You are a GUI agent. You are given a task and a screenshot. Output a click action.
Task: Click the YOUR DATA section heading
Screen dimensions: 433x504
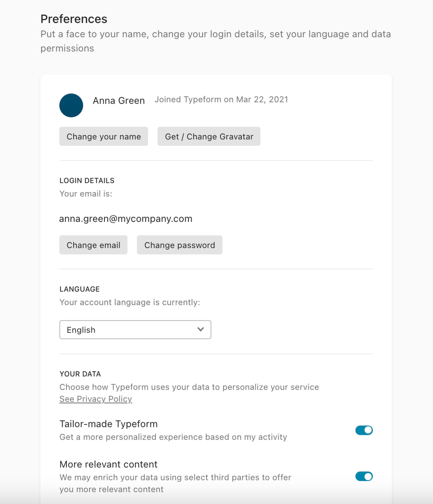point(80,374)
